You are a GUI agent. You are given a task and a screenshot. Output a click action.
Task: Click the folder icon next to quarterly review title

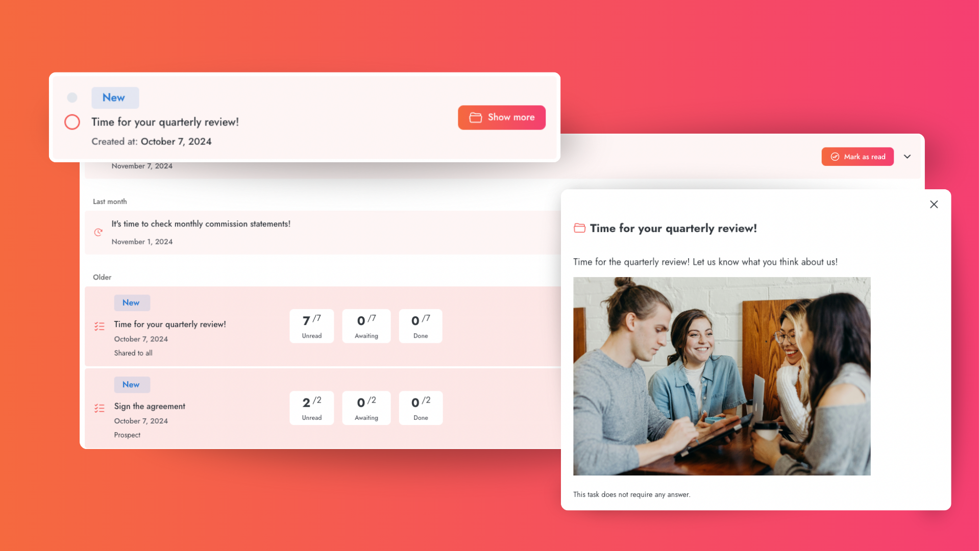(x=578, y=228)
